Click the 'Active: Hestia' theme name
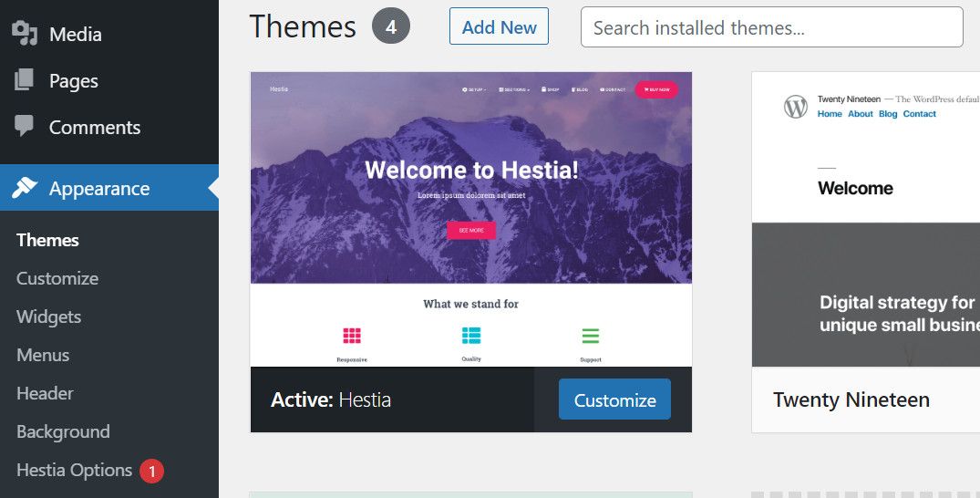 click(331, 399)
